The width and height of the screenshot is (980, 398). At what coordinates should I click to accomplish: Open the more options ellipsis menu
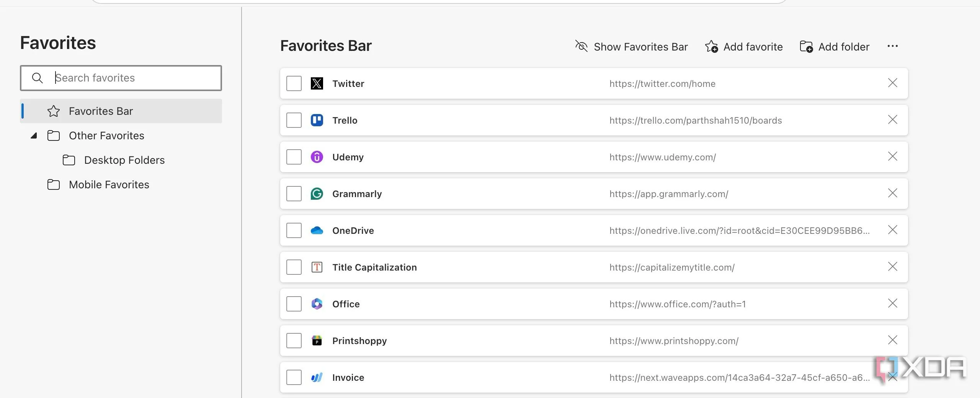tap(892, 46)
